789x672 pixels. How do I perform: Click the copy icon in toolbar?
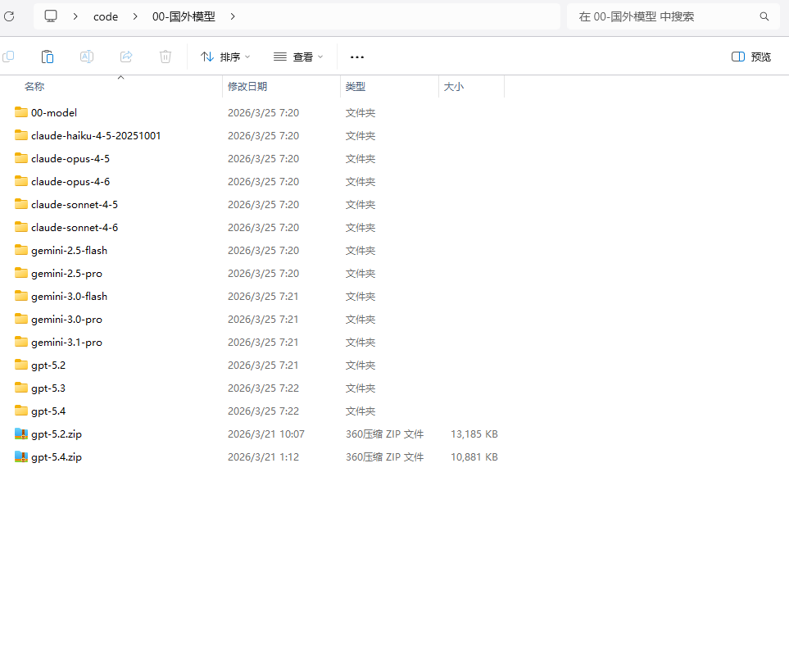coord(8,57)
